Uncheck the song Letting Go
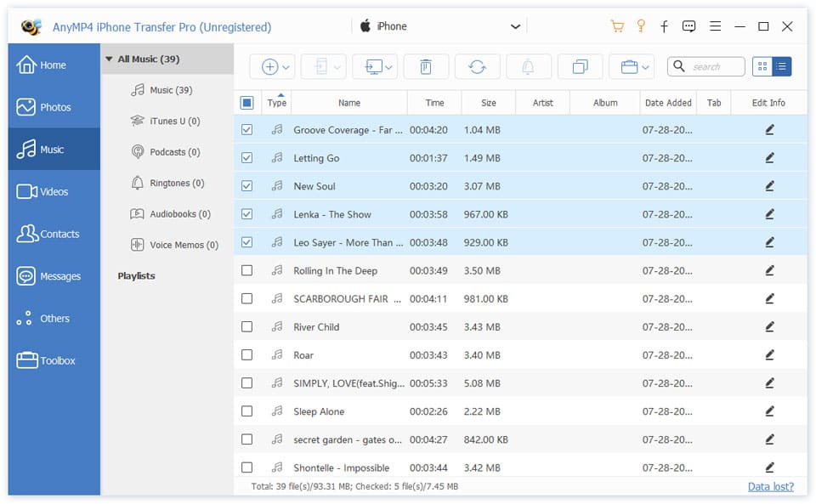The image size is (816, 504). point(247,157)
